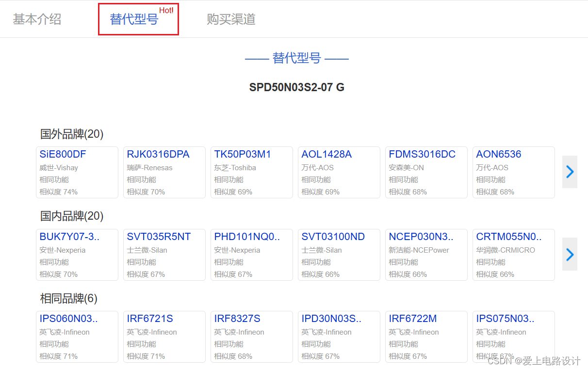The width and height of the screenshot is (588, 370).
Task: Show next domestic brand alternatives arrow
Action: tap(570, 254)
